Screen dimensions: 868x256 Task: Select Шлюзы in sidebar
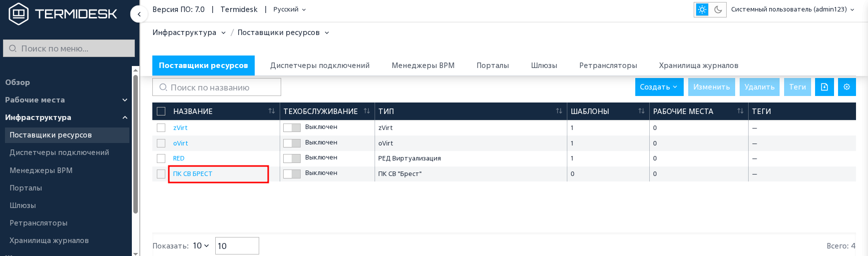click(23, 205)
